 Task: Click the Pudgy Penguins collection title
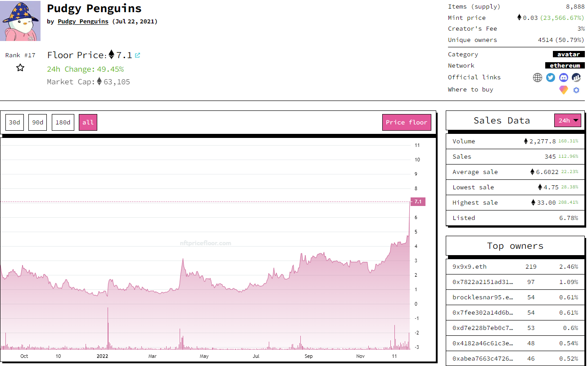[94, 8]
